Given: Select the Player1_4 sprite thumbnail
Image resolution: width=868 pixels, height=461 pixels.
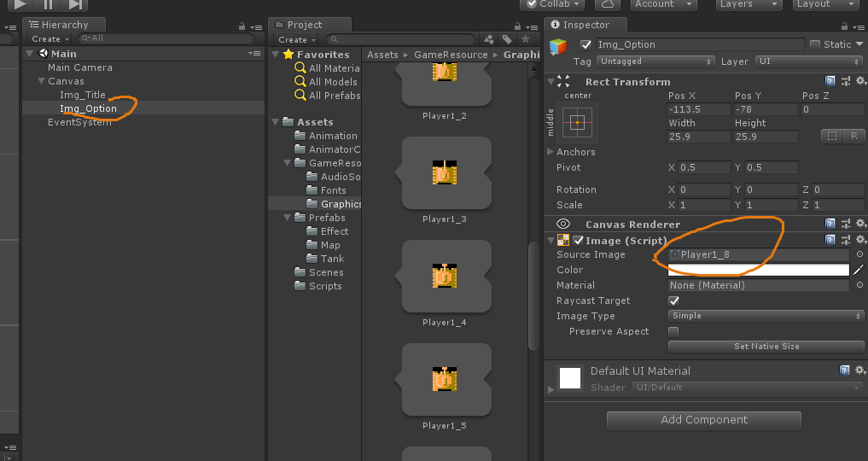Looking at the screenshot, I should click(445, 276).
